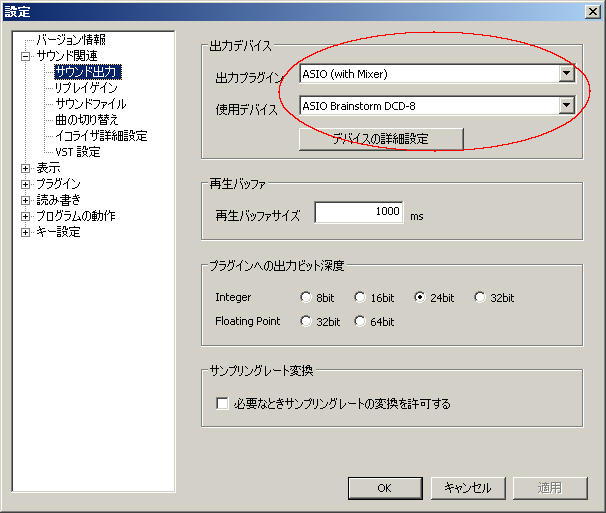The height and width of the screenshot is (513, 606).
Task: Expand the プラグイン tree node
Action: click(x=26, y=184)
